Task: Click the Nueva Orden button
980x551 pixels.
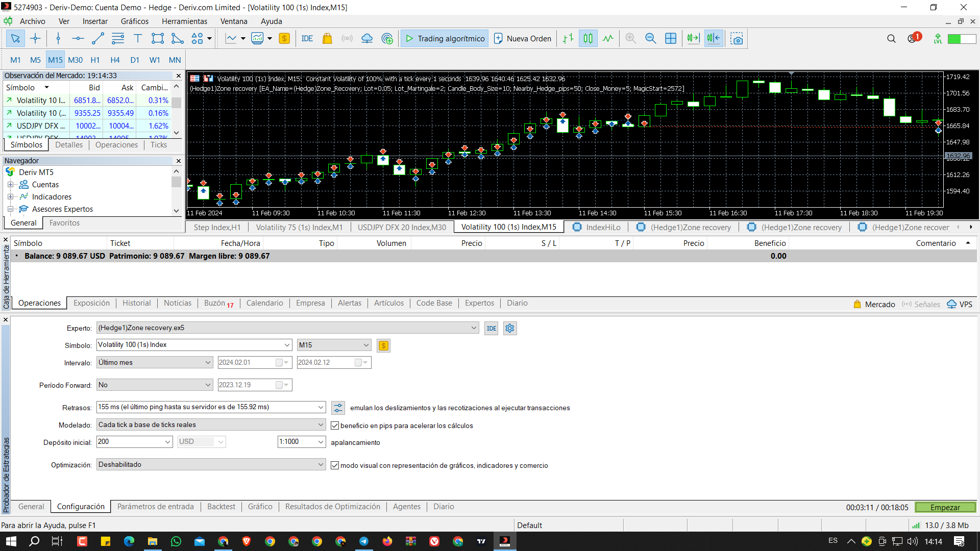Action: point(523,38)
